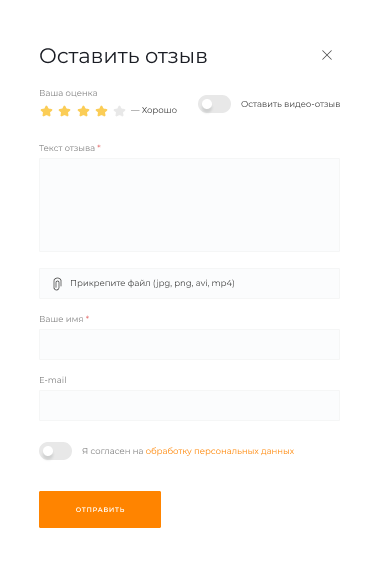
Task: Close the review dialog with the X
Action: pyautogui.click(x=327, y=55)
